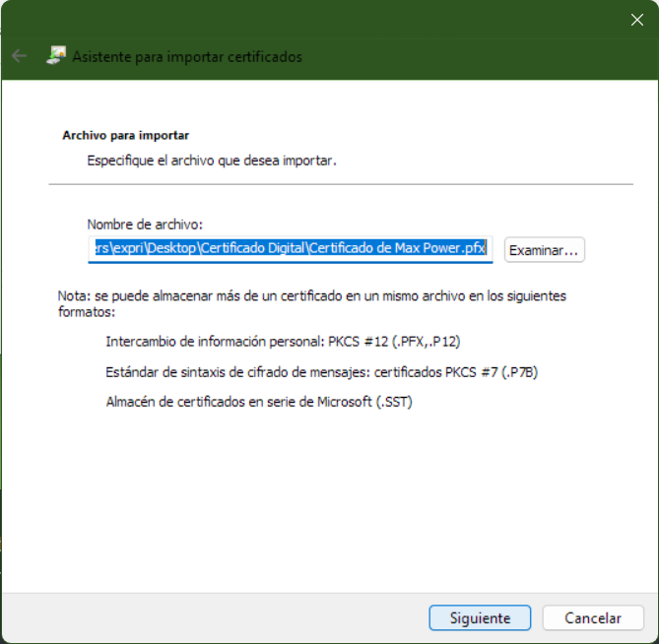The width and height of the screenshot is (659, 644).
Task: Place cursor on 'Desktop' in the file path
Action: (174, 249)
